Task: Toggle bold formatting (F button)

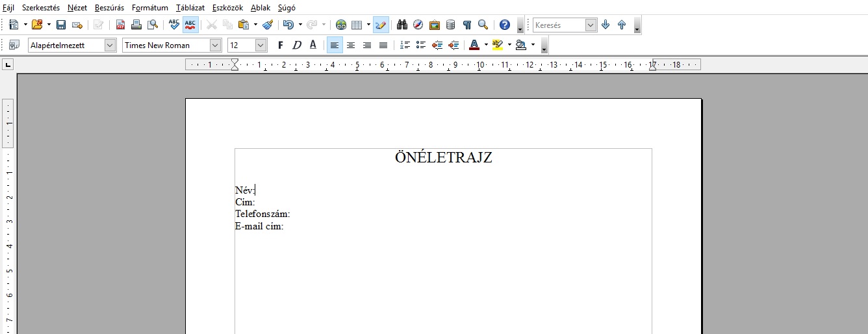Action: click(x=281, y=45)
